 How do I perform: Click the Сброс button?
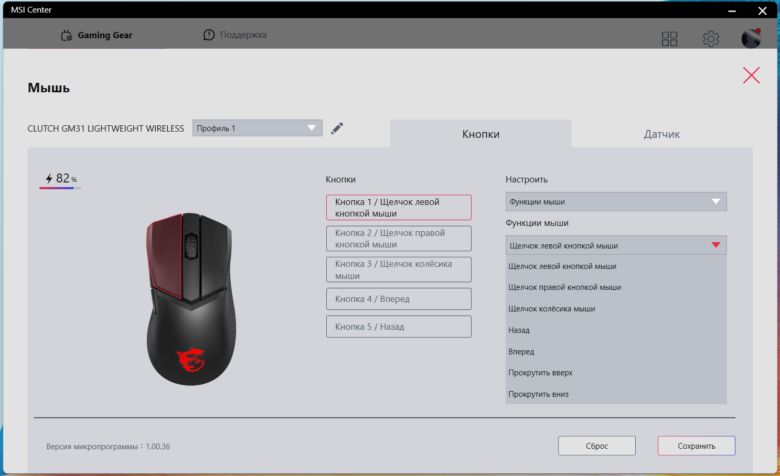click(x=597, y=446)
